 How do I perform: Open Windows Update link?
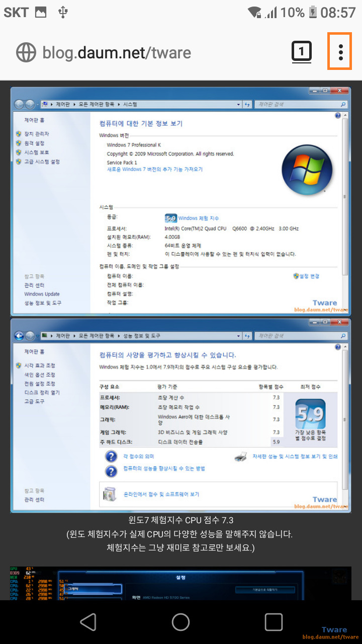[42, 294]
